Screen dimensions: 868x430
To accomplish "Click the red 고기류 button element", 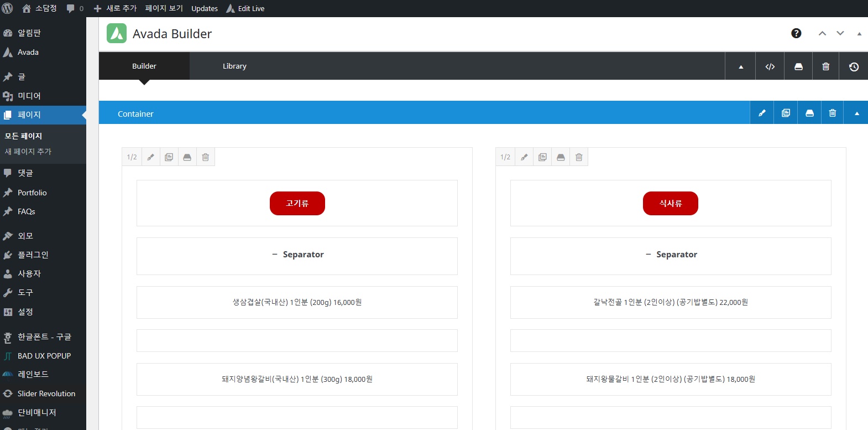I will click(x=297, y=203).
